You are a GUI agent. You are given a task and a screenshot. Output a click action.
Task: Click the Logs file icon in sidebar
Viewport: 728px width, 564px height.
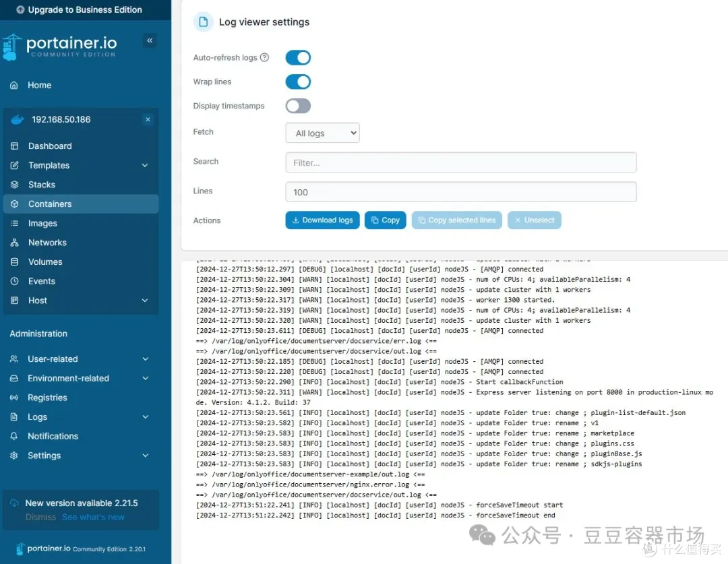click(x=14, y=417)
